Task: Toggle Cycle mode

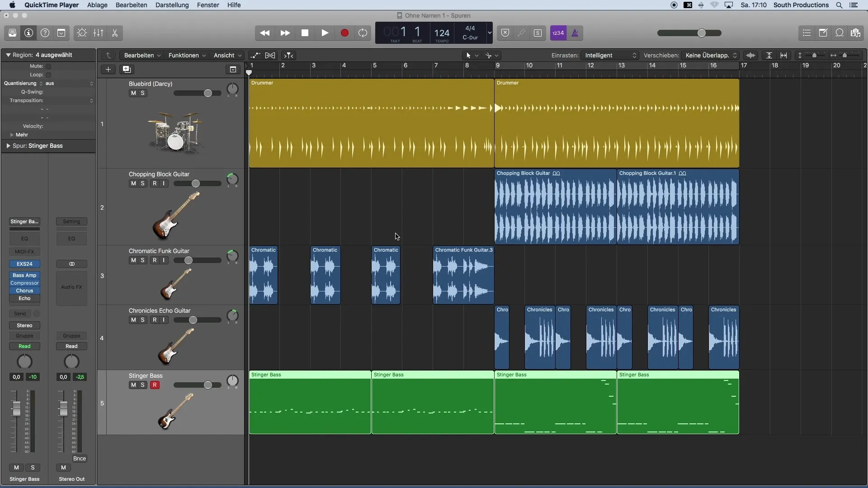Action: 363,33
